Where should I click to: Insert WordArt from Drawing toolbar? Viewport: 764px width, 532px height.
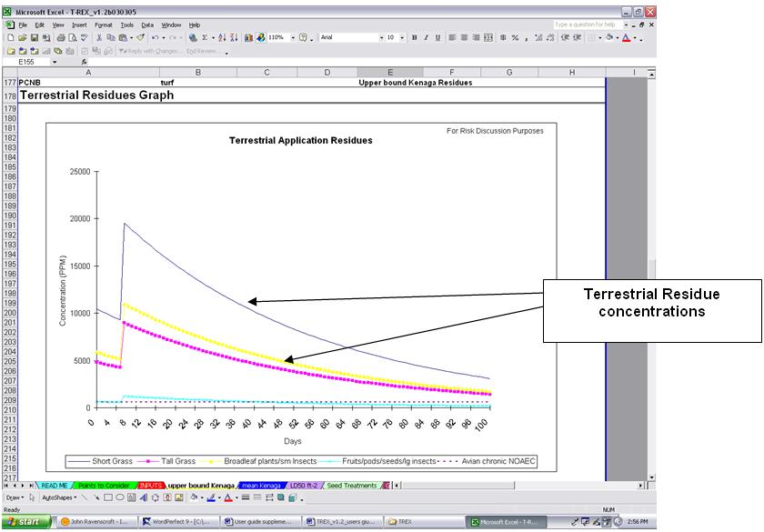click(x=144, y=497)
